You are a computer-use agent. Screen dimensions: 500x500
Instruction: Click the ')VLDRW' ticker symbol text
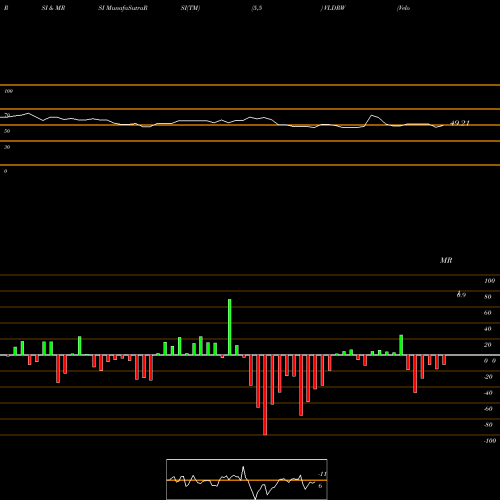point(333,8)
